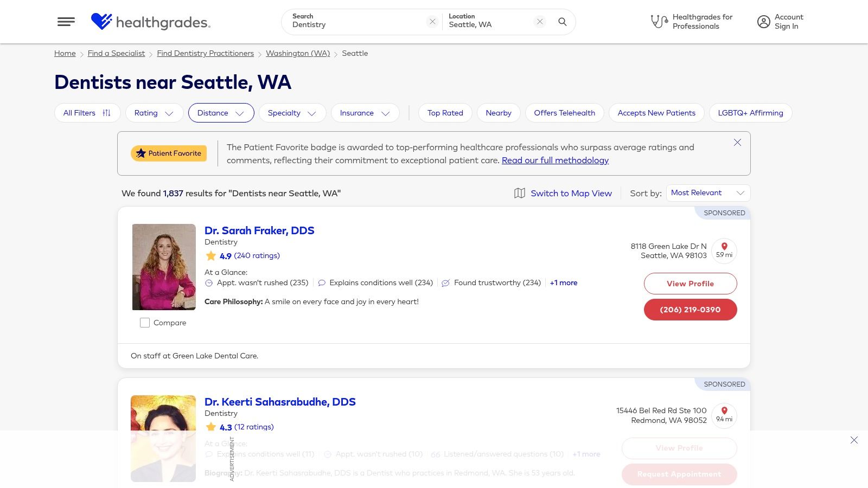Click the map pin showing 5.9 miles
Screen dimensions: 868x488
click(724, 251)
